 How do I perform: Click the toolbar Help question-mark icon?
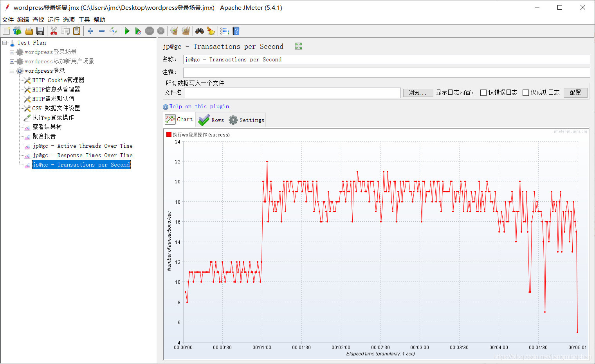click(236, 31)
